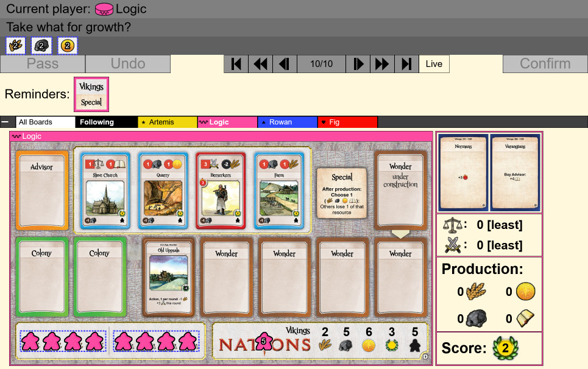
Task: Click the pink token by current player
Action: click(x=104, y=9)
